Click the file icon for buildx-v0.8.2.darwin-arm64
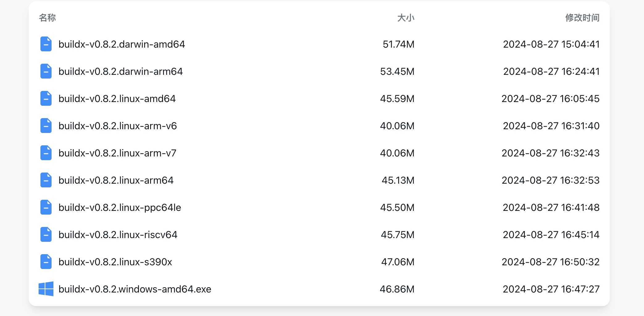Screen dimensions: 644x316 point(46,71)
